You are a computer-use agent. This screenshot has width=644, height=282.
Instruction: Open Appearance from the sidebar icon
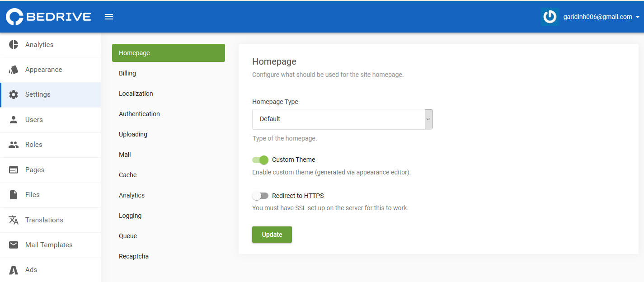[13, 70]
